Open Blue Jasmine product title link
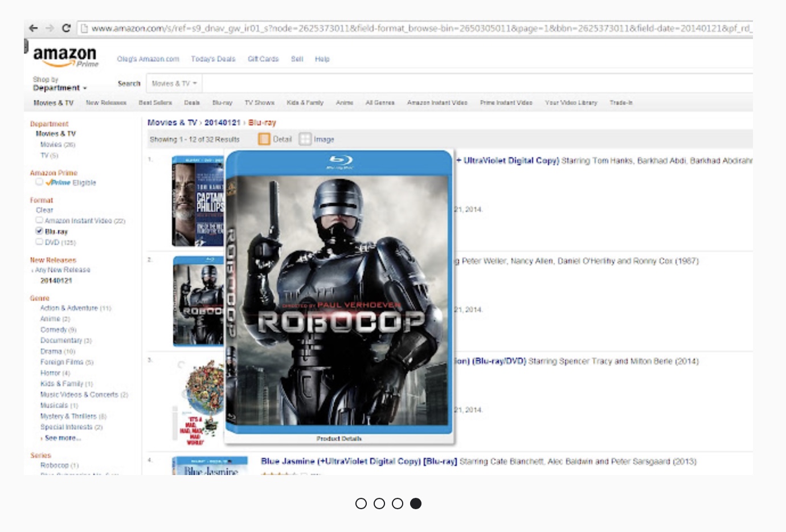786x532 pixels. (359, 461)
